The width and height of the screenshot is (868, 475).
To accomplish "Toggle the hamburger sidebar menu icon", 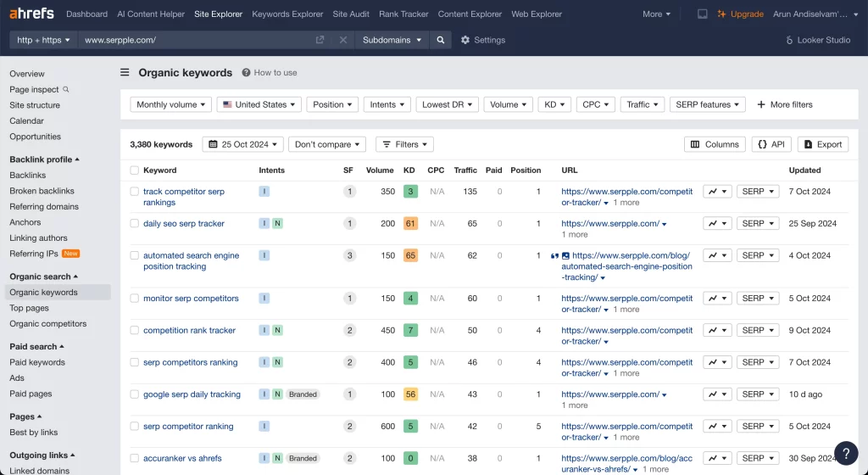I will [x=125, y=73].
